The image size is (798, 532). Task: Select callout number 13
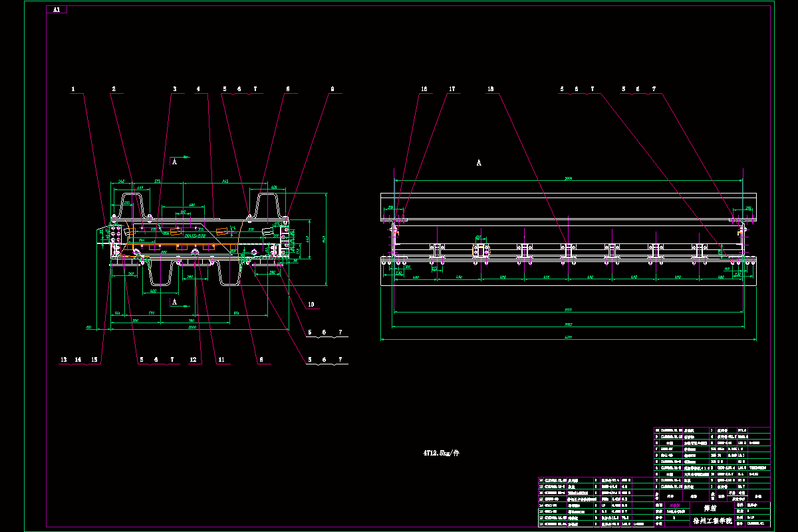point(64,360)
